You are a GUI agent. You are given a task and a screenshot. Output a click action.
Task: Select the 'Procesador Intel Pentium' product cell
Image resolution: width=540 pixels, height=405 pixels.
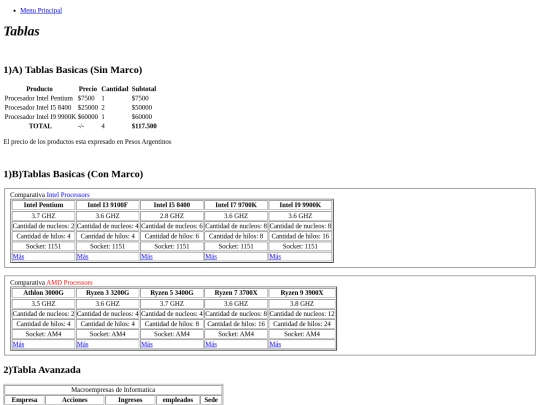pos(39,98)
